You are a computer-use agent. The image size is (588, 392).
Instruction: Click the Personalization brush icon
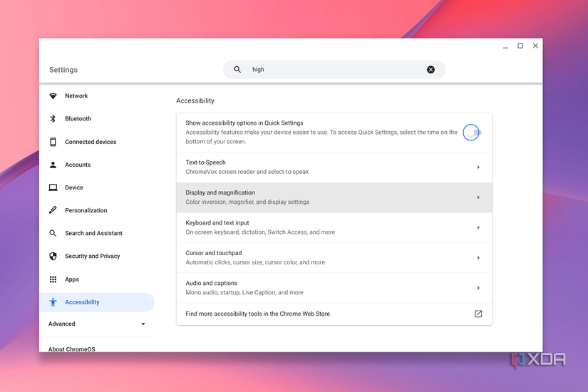click(53, 210)
